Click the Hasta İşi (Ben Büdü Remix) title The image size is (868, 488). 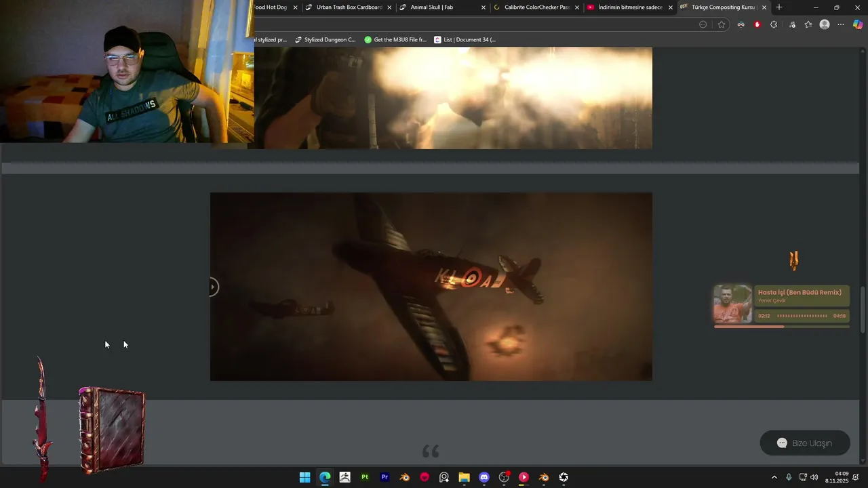(x=800, y=292)
